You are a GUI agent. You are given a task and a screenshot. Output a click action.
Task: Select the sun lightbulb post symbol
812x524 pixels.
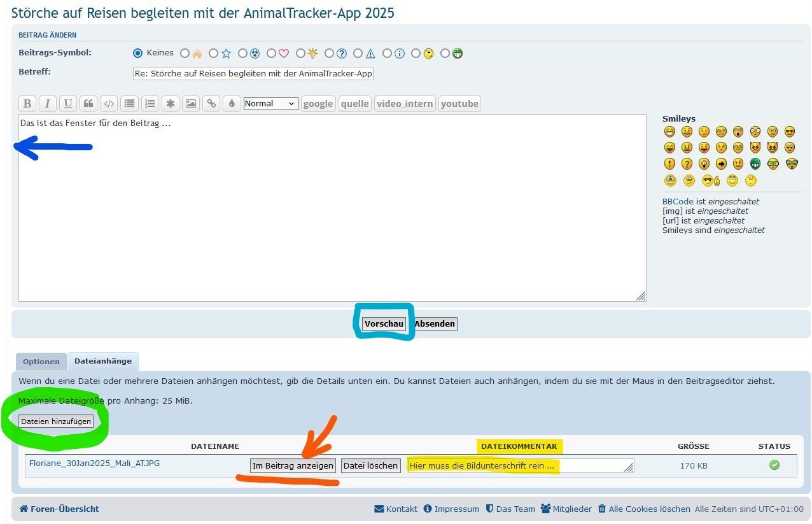[301, 53]
